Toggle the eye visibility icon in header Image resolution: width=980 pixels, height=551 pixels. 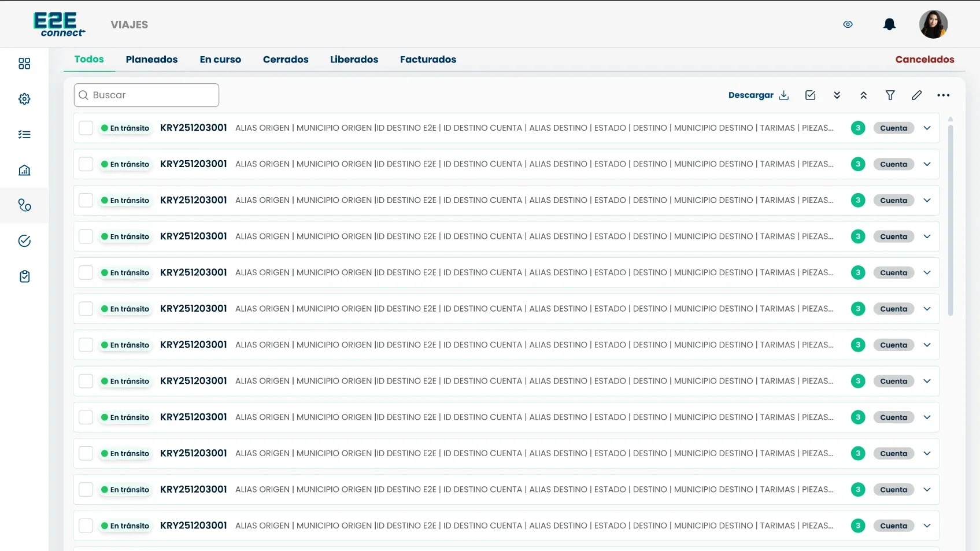[x=848, y=24]
